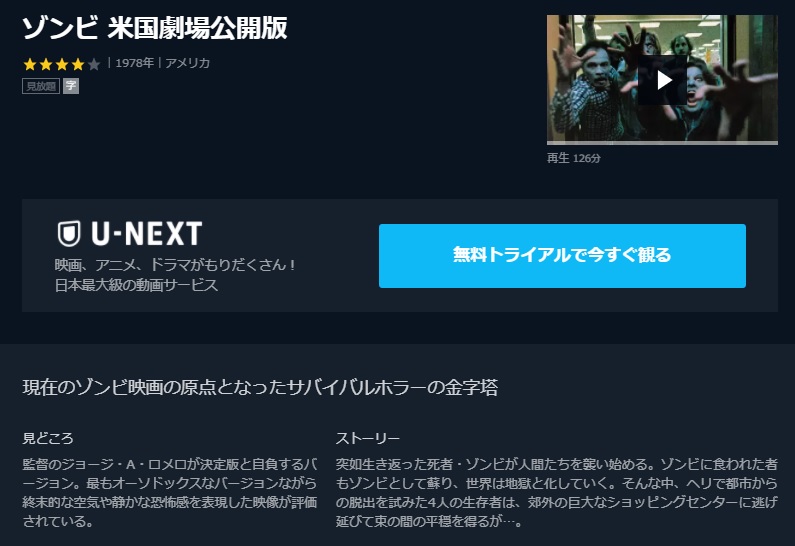Click the ストーリー section heading
Screen dimensions: 795x546
pyautogui.click(x=368, y=438)
